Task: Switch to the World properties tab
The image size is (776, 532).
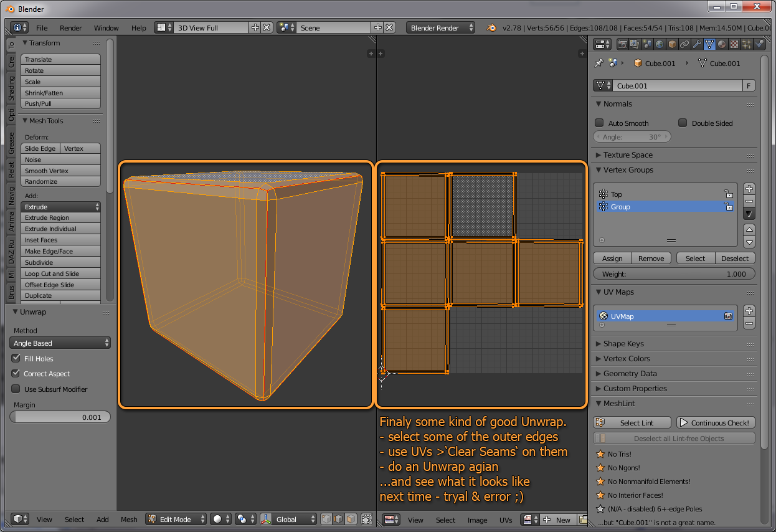Action: (660, 44)
